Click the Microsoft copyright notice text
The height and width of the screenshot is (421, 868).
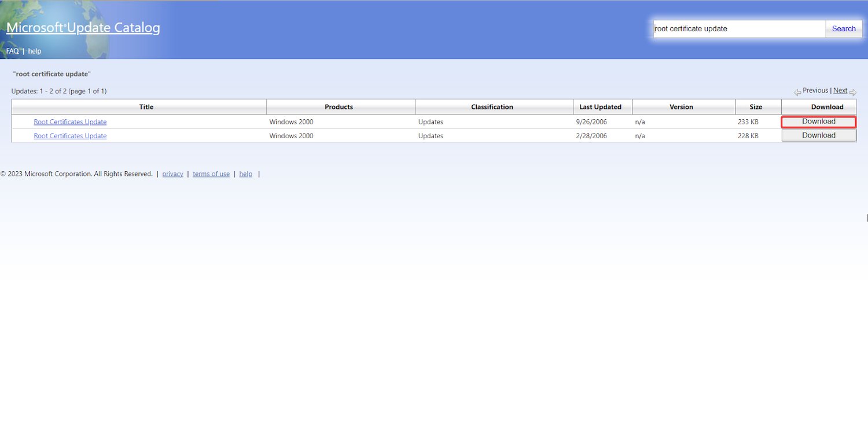click(76, 174)
